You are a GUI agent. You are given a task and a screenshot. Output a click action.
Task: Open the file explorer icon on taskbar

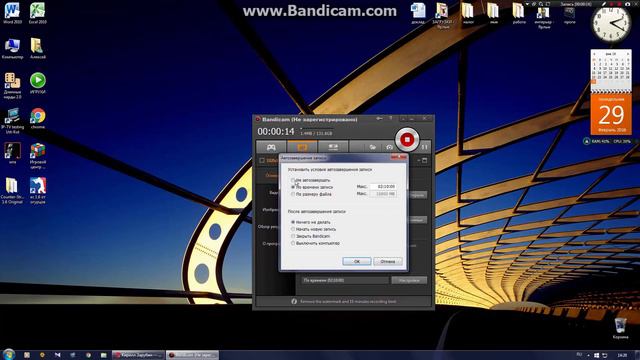click(x=104, y=355)
